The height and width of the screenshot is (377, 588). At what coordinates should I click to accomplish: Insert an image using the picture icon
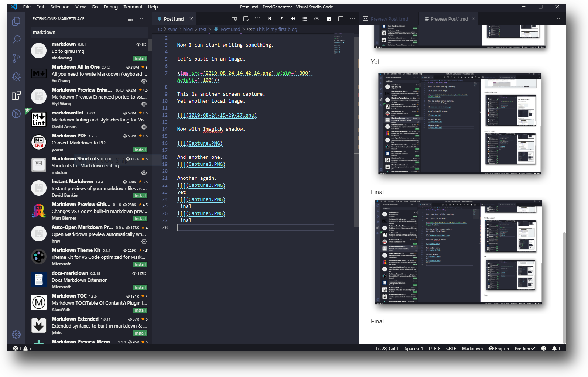pyautogui.click(x=329, y=19)
